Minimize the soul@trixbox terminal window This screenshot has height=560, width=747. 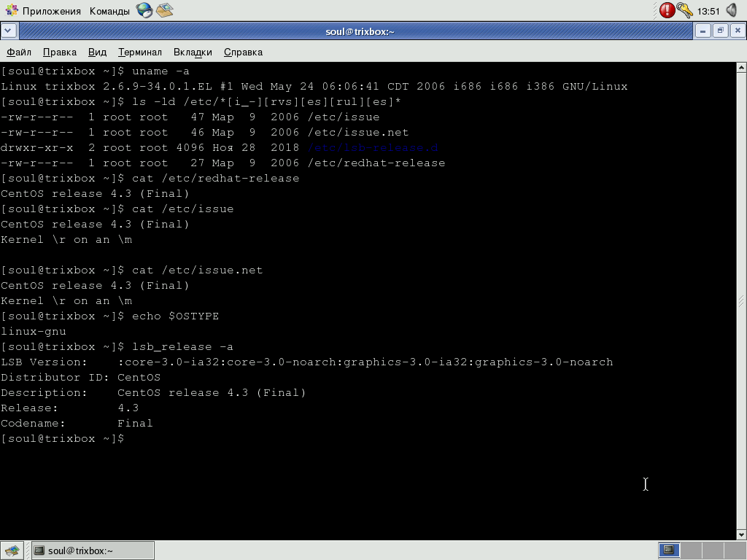pos(703,31)
